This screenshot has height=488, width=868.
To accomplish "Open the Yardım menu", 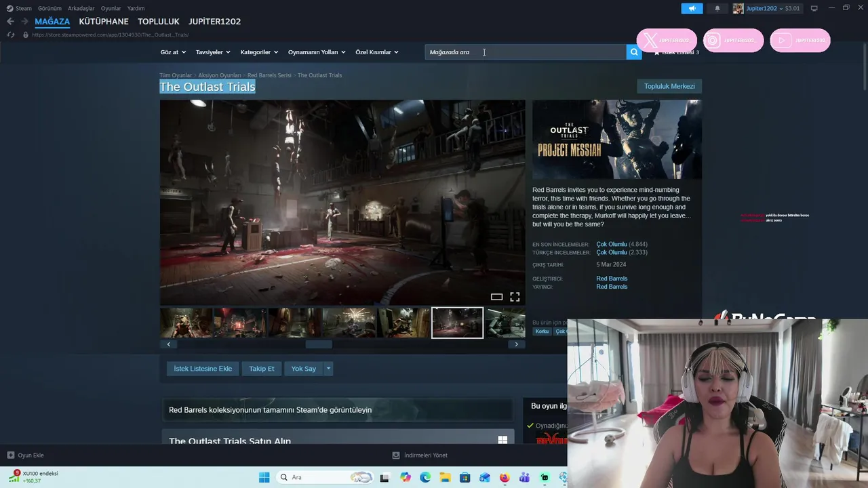I will click(136, 8).
